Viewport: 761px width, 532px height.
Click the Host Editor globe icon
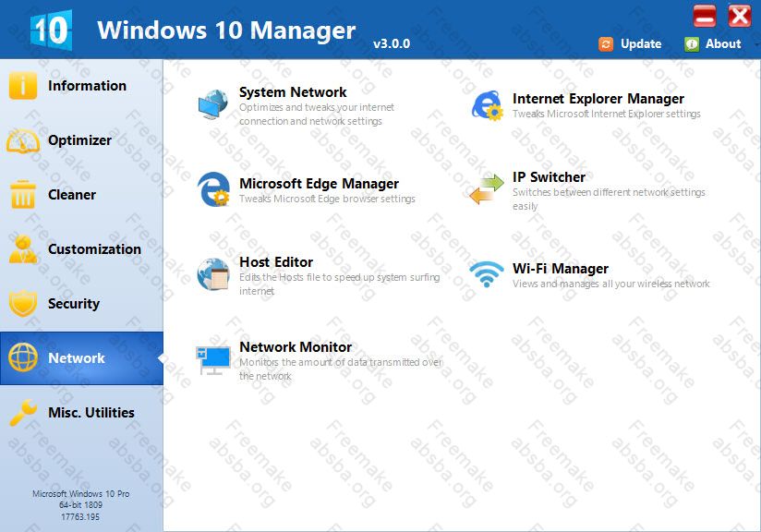click(212, 274)
